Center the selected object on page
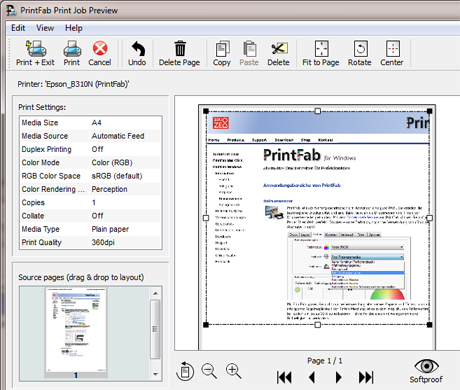The width and height of the screenshot is (460, 390). (x=392, y=53)
